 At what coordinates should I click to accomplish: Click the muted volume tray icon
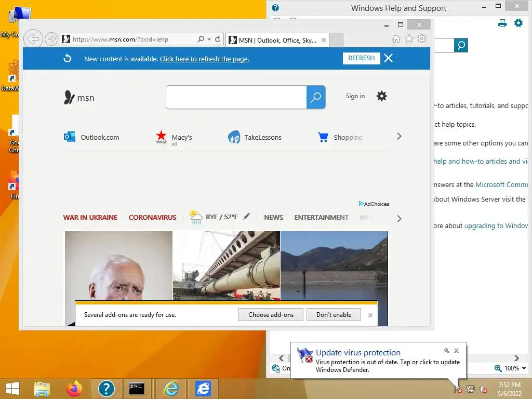click(x=483, y=389)
